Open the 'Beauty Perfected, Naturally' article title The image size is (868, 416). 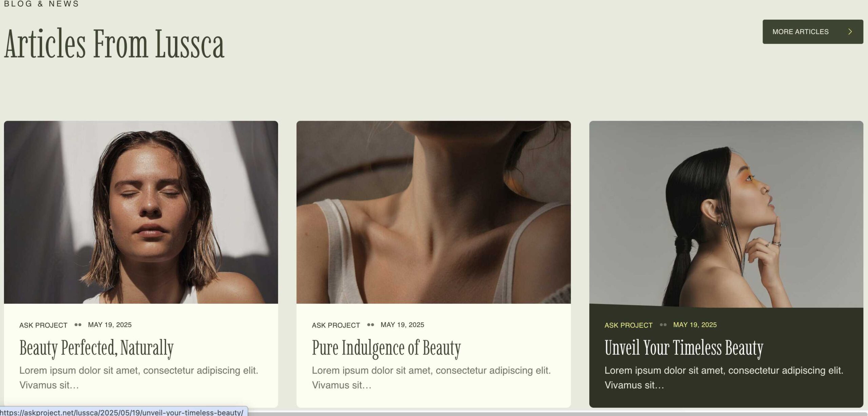pos(96,348)
